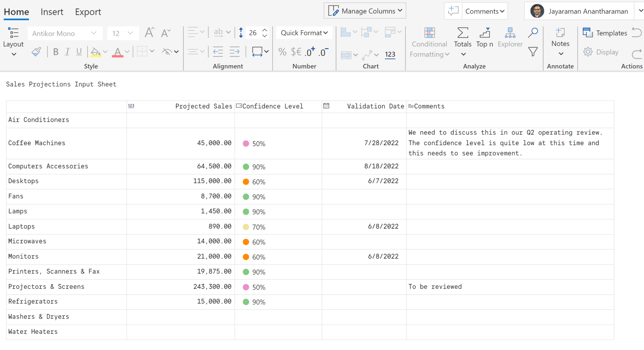
Task: Select the Format Painter icon
Action: [36, 52]
